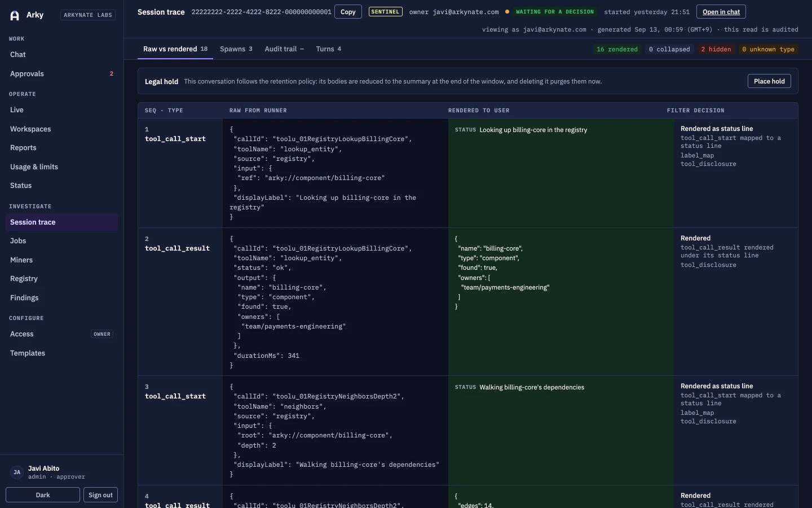The image size is (812, 508).
Task: Open the Status page
Action: (x=61, y=186)
